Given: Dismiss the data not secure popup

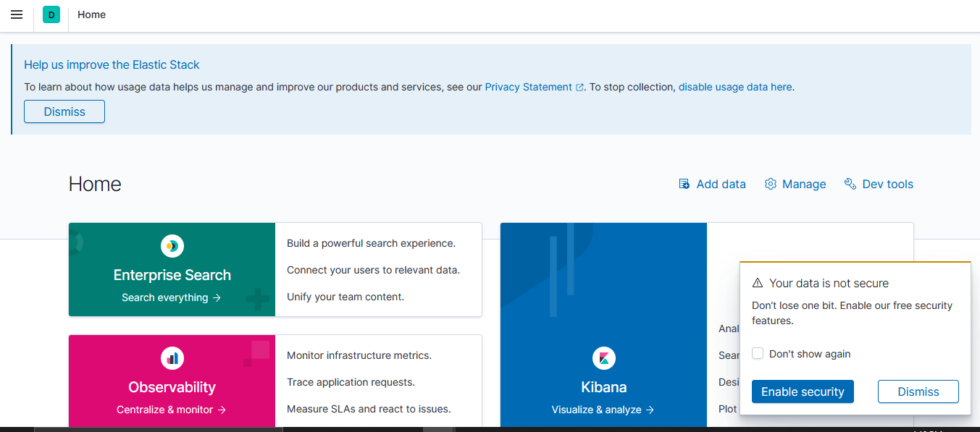Looking at the screenshot, I should click(x=918, y=391).
